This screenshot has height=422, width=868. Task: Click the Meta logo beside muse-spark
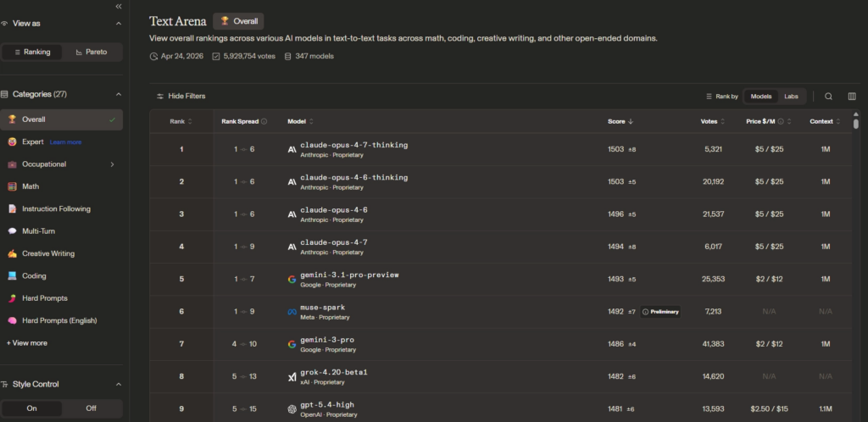coord(292,312)
